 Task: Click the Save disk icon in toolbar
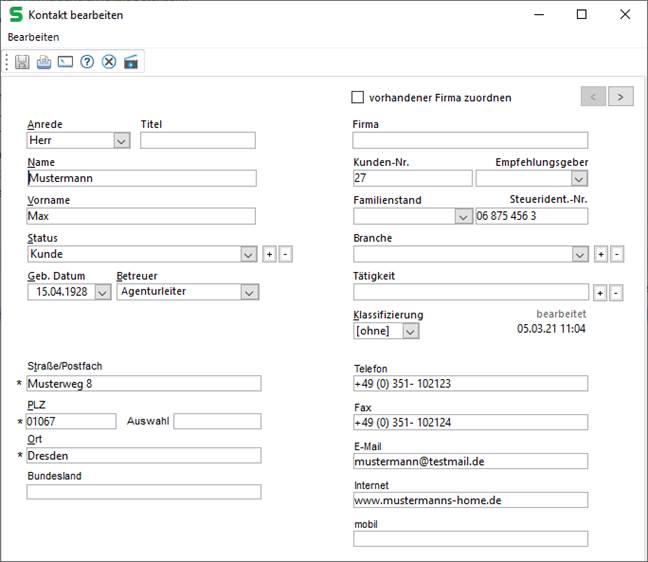[22, 62]
